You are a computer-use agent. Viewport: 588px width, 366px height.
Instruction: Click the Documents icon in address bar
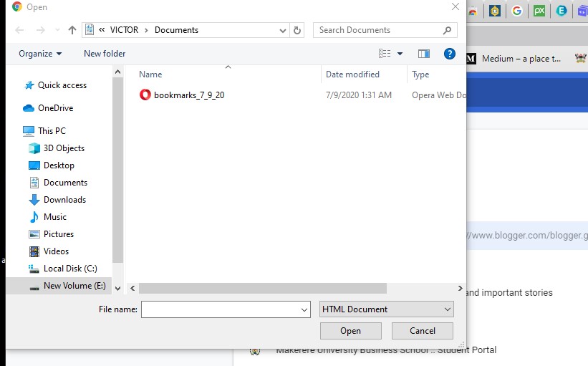coord(90,29)
